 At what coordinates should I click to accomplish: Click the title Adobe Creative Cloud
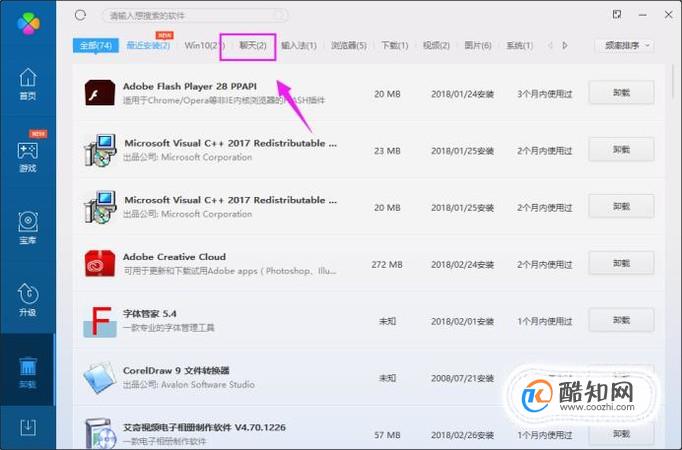[x=174, y=257]
